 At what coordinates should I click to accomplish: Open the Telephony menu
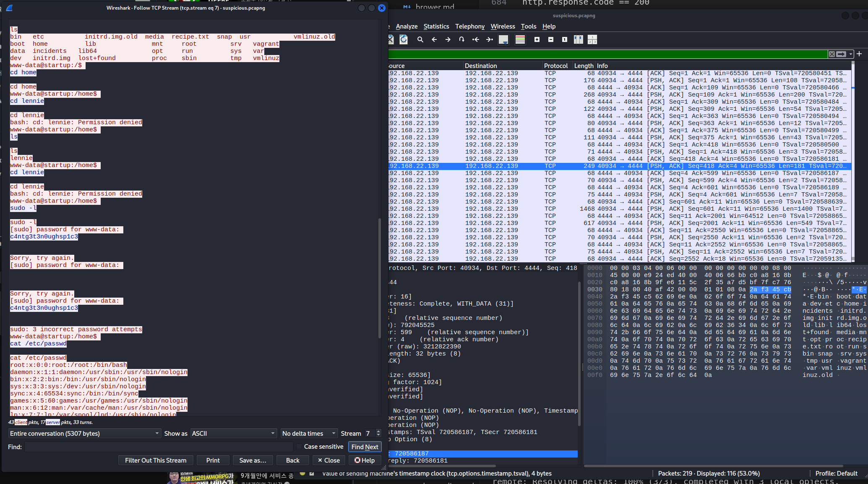[x=469, y=26]
